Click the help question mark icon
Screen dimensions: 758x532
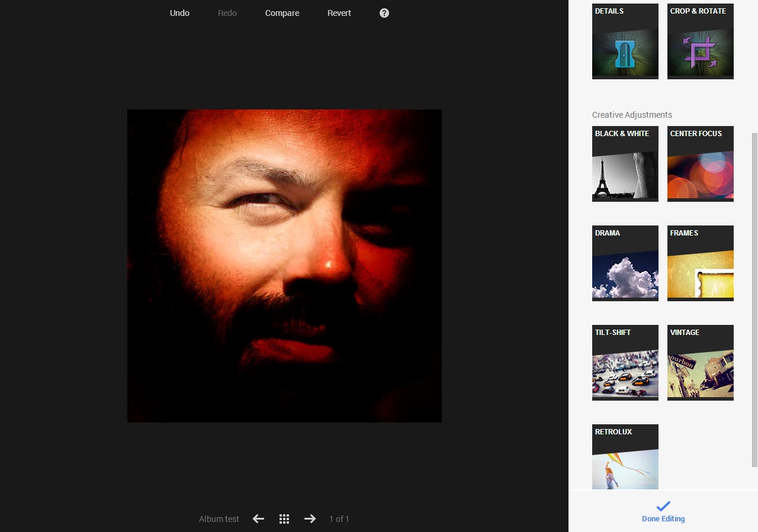point(384,13)
